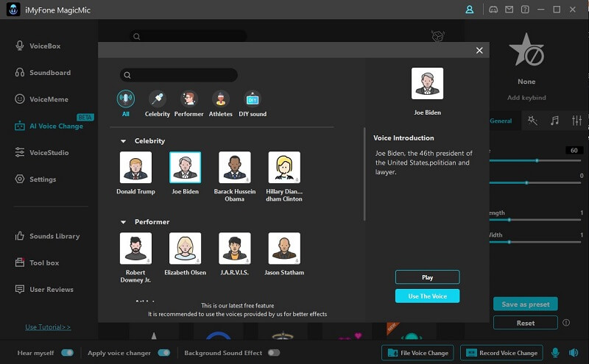
Task: Select the DIY sound category
Action: point(253,104)
